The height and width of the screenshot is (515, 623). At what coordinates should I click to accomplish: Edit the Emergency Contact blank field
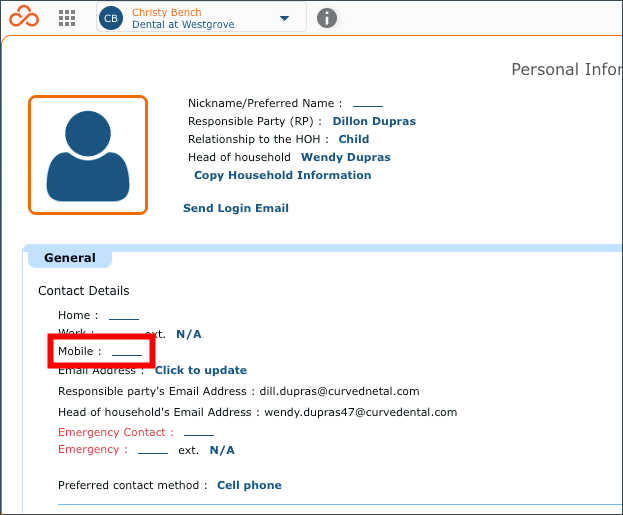(199, 433)
